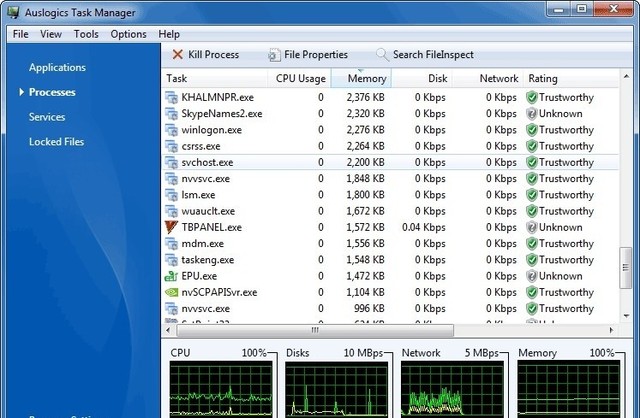Sort by the Network column header
This screenshot has height=418, width=640.
[487, 78]
